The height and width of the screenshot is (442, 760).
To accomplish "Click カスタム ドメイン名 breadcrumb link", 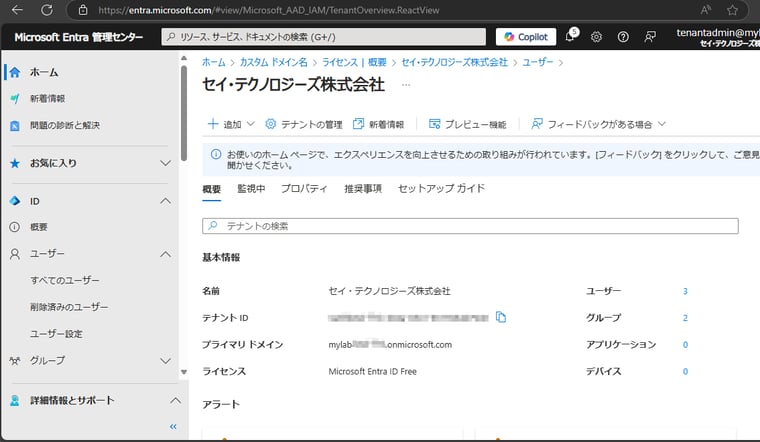I will click(273, 62).
